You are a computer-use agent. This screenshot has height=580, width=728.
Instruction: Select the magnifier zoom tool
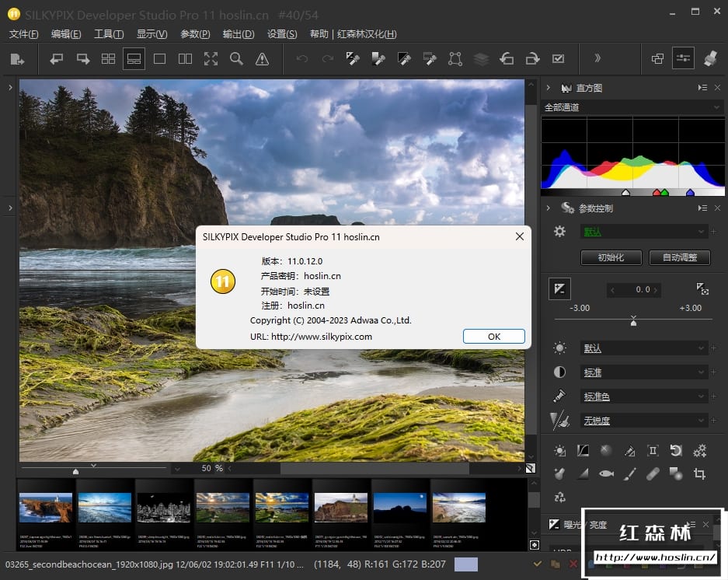tap(236, 59)
